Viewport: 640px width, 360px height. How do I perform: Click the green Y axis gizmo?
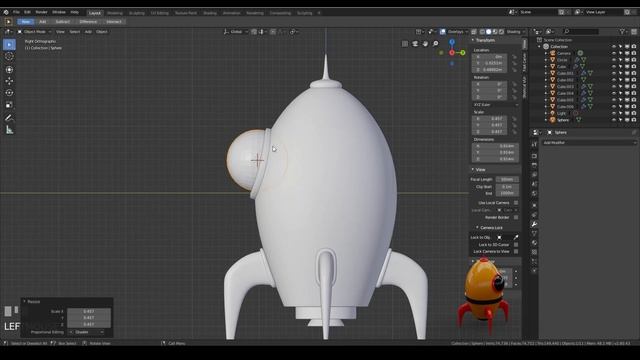point(462,53)
